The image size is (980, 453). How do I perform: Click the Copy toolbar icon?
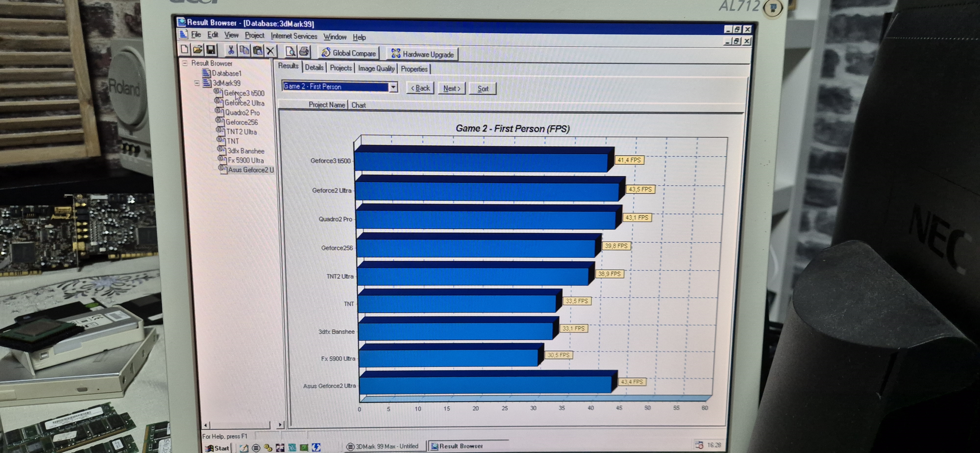244,50
